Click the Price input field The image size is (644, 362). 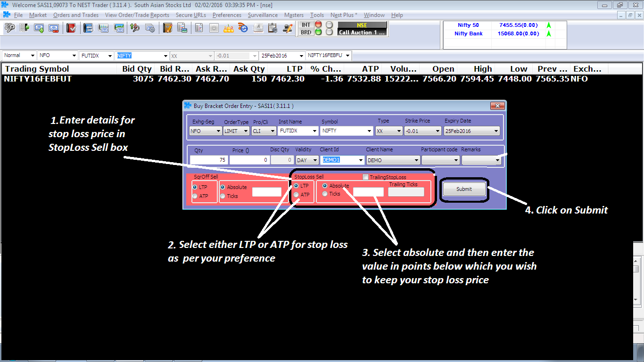coord(249,160)
